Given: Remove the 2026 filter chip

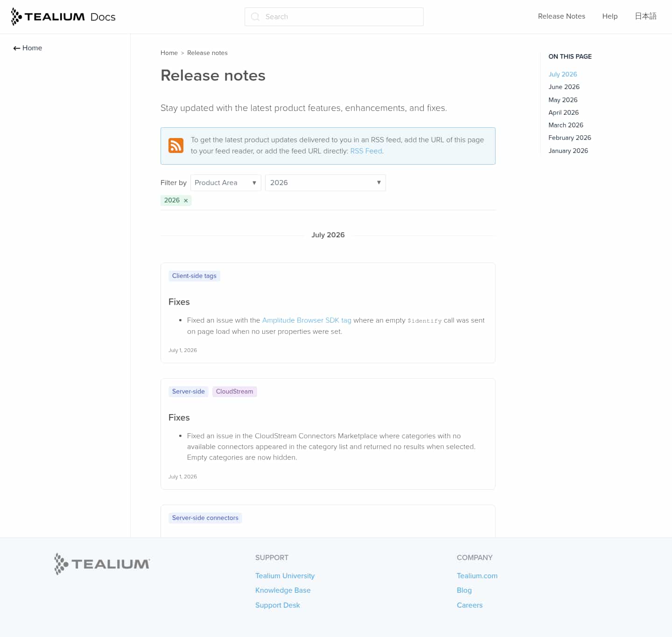Looking at the screenshot, I should coord(186,201).
